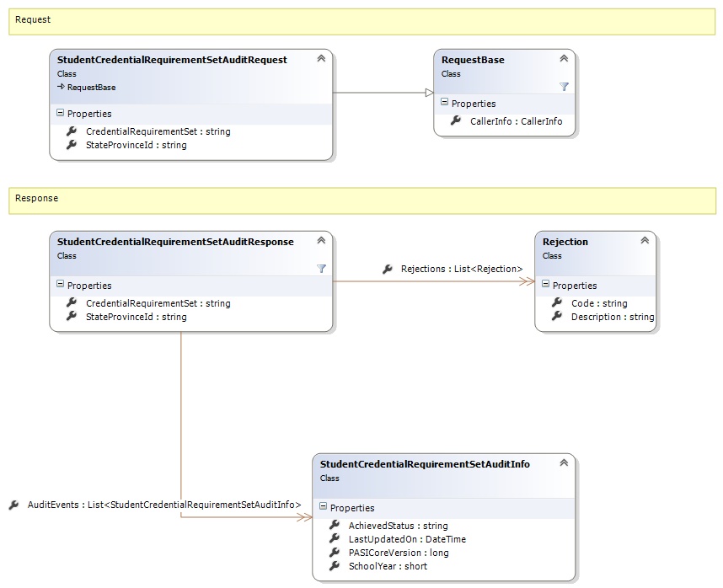Collapse the StudentCredentialRequirementSetAuditRequest class with its chevron
This screenshot has width=723, height=588.
point(321,59)
